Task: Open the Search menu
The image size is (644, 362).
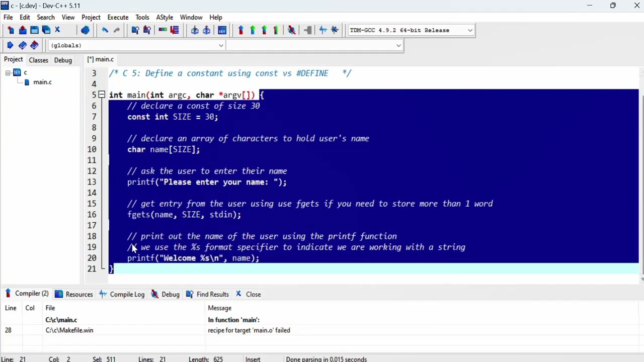Action: click(46, 17)
